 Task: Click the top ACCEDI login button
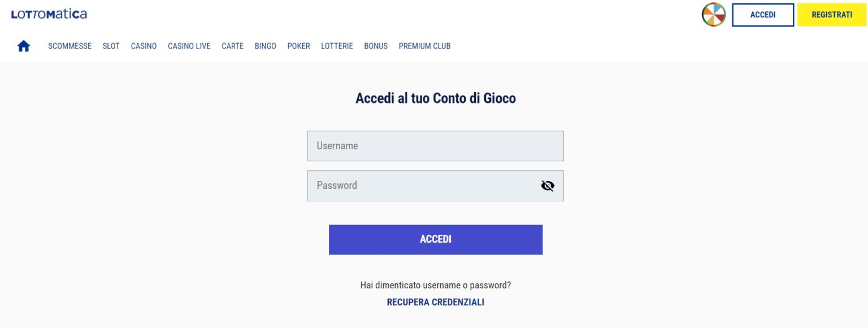pyautogui.click(x=762, y=14)
